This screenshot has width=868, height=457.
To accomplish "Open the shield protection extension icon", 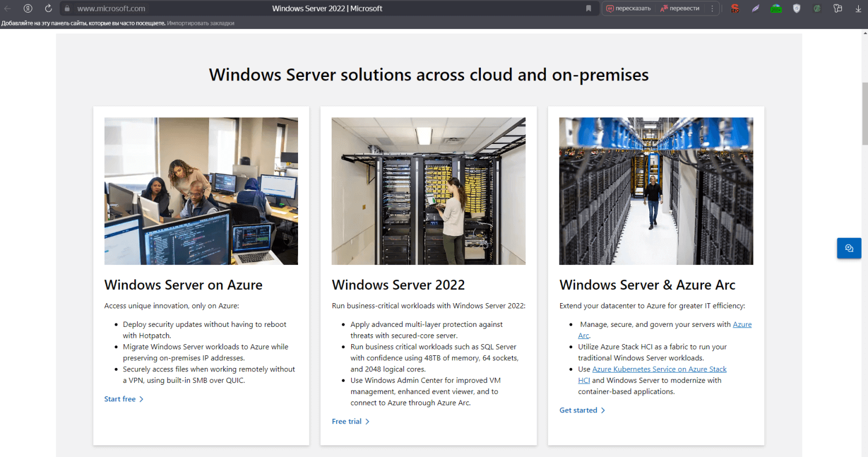I will coord(797,9).
